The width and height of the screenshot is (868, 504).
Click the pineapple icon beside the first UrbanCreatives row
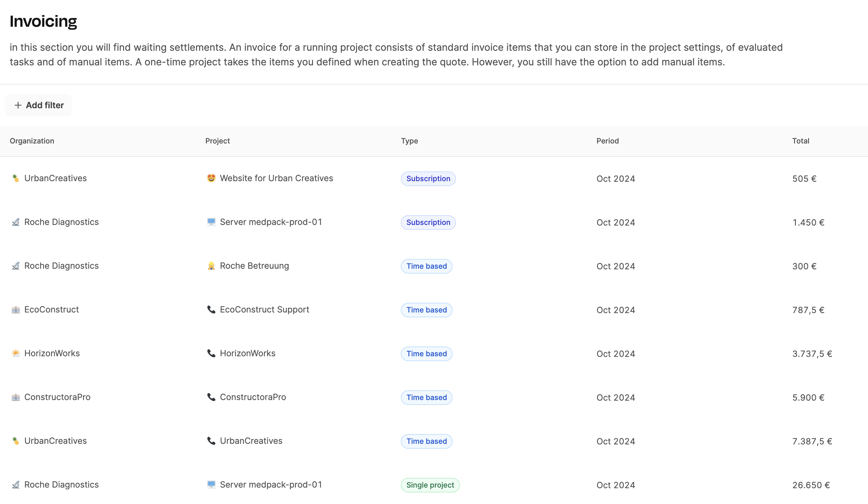coord(16,178)
